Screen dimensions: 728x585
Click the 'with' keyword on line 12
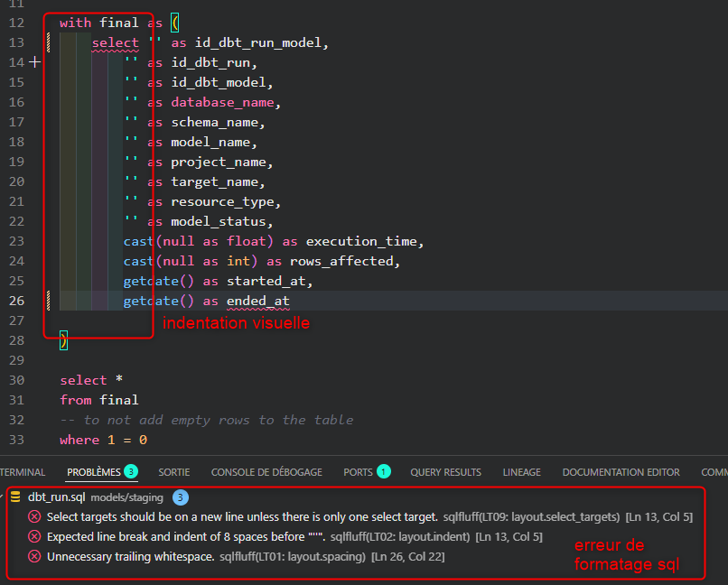tap(75, 23)
